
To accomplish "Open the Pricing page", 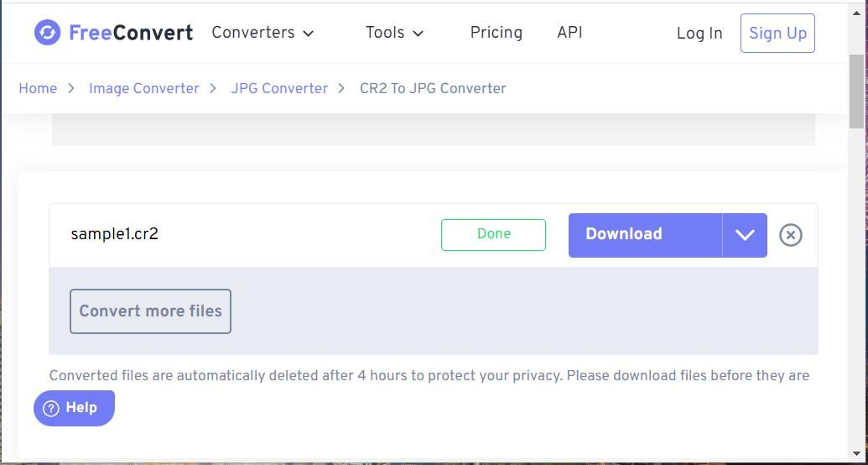I will [496, 33].
